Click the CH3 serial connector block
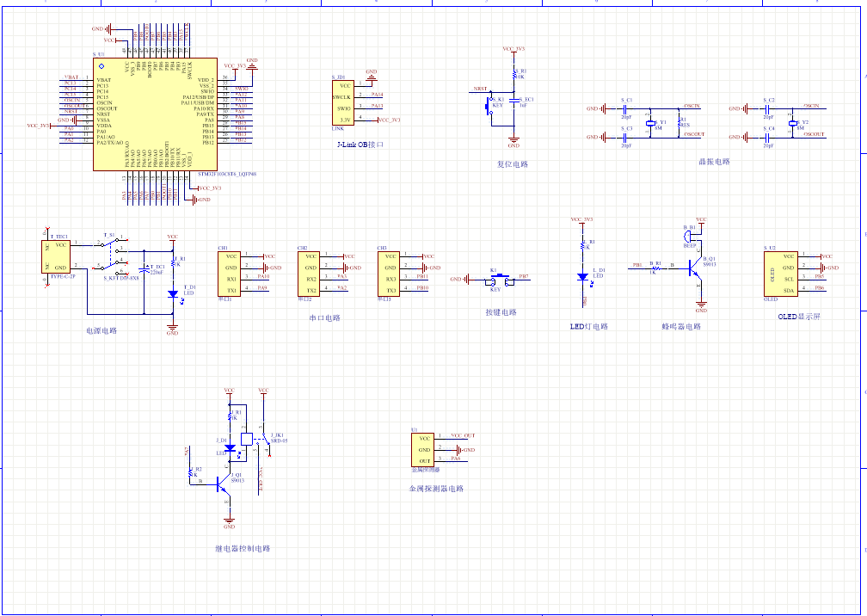Image resolution: width=867 pixels, height=616 pixels. tap(390, 273)
